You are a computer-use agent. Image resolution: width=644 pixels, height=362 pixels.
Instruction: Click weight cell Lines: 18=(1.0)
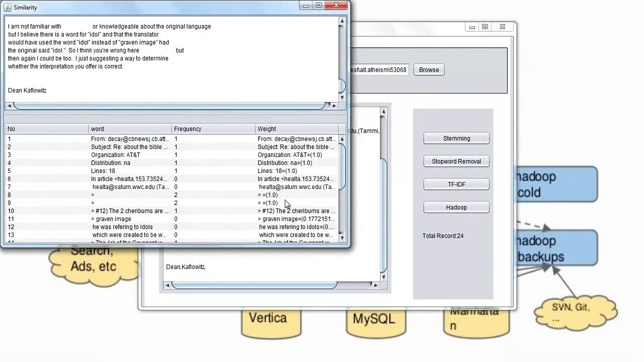click(297, 171)
